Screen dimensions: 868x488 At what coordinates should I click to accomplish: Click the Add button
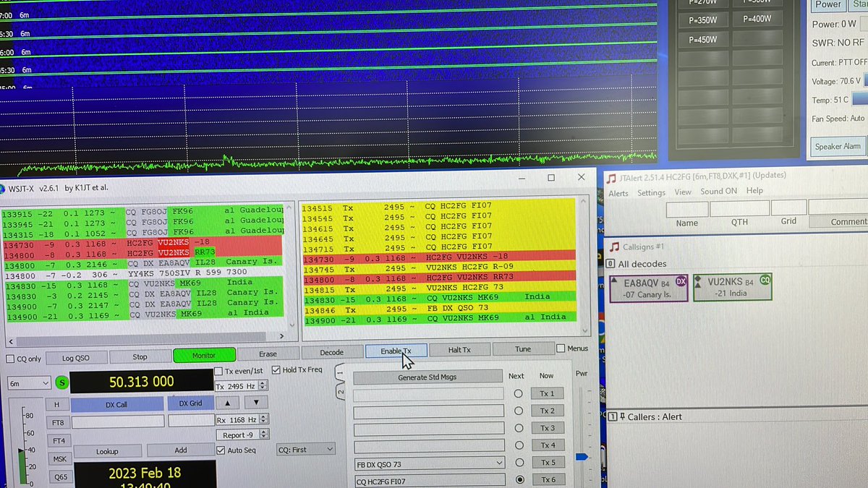181,450
